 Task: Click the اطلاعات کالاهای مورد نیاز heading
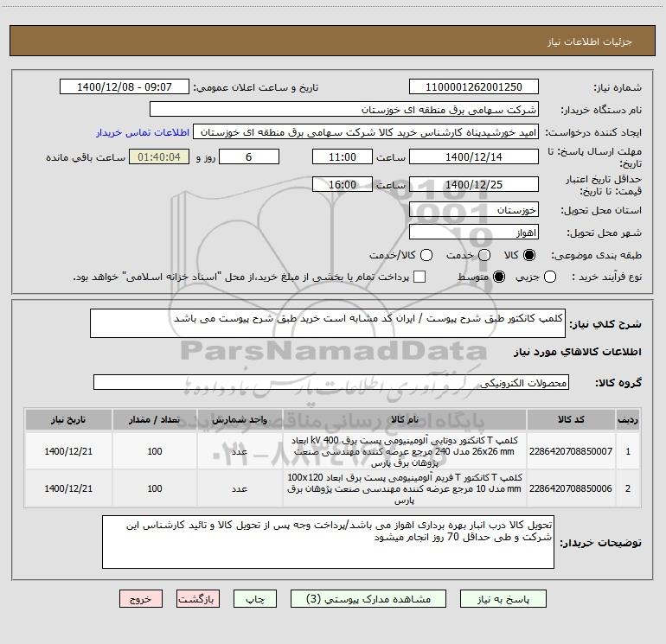578,352
